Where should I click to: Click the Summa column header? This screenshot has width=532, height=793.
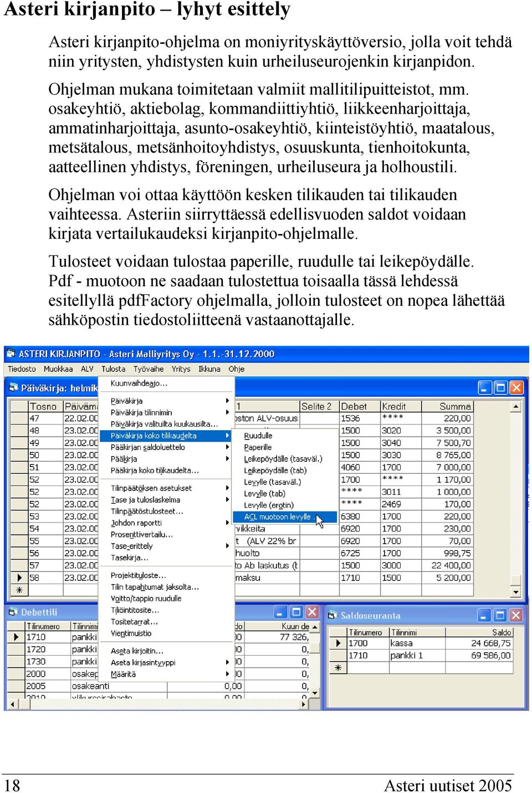click(447, 406)
